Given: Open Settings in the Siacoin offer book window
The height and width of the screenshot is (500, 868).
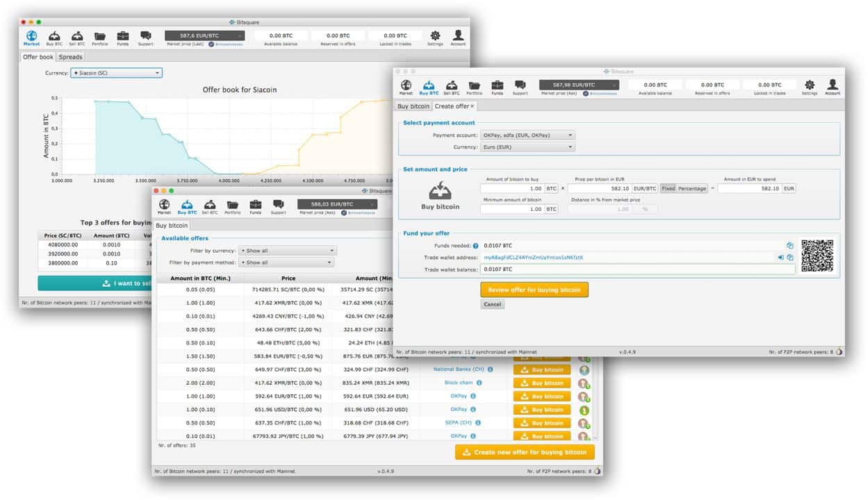Looking at the screenshot, I should 435,38.
